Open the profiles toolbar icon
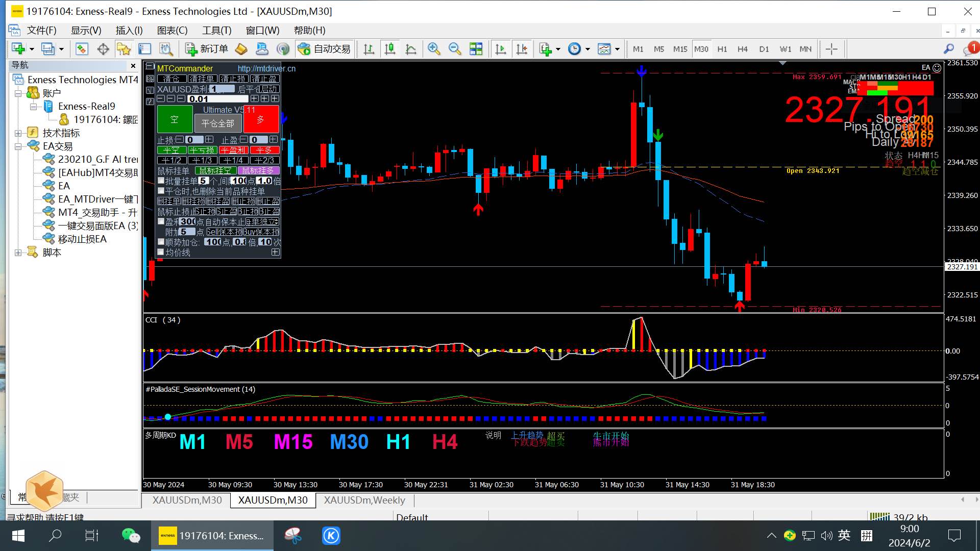980x551 pixels. coord(47,49)
